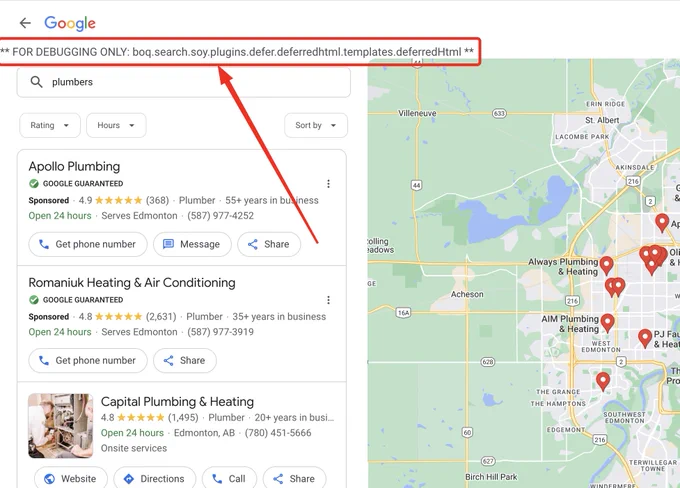Share the Apollo Plumbing listing
Screen dimensions: 680x488
click(x=269, y=244)
